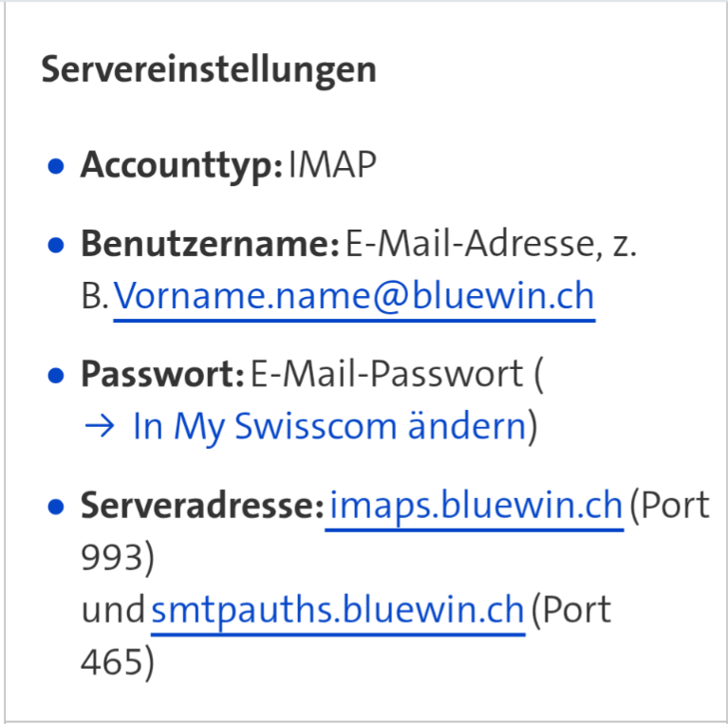The height and width of the screenshot is (724, 728).
Task: Click the bold Benutzername label
Action: click(209, 244)
